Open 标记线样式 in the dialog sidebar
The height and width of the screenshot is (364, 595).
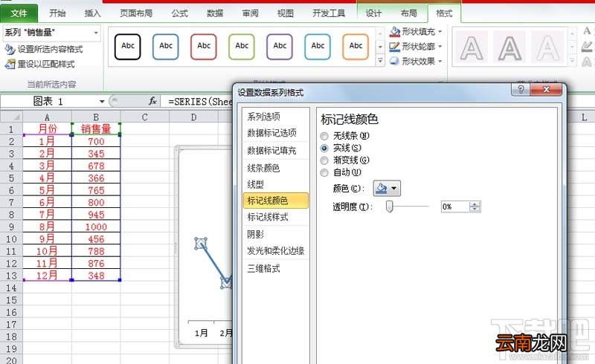point(276,217)
